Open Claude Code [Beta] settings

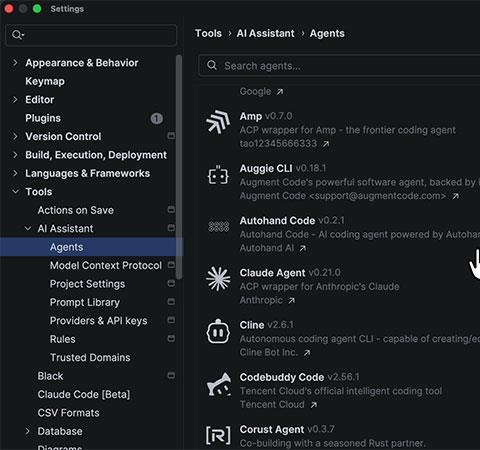[84, 394]
